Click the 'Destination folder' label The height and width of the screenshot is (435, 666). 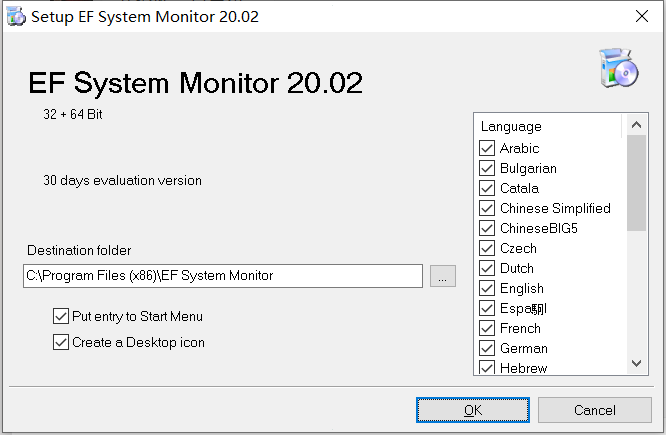pos(79,250)
